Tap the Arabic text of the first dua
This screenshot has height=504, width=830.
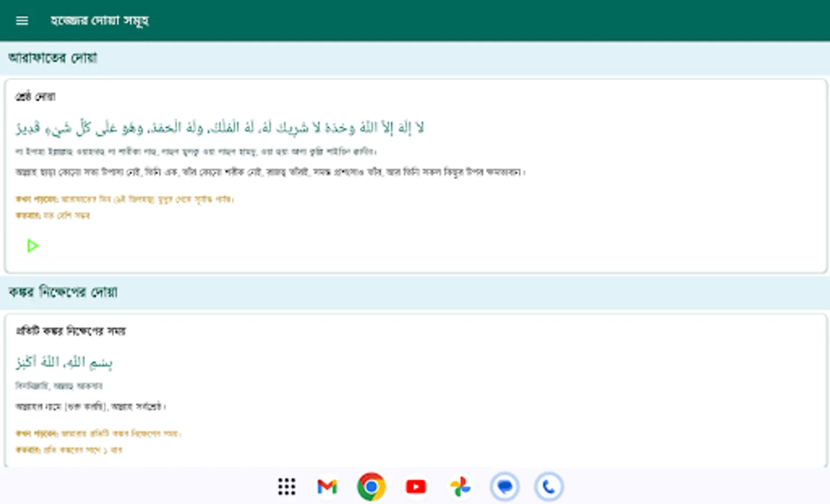[x=220, y=127]
